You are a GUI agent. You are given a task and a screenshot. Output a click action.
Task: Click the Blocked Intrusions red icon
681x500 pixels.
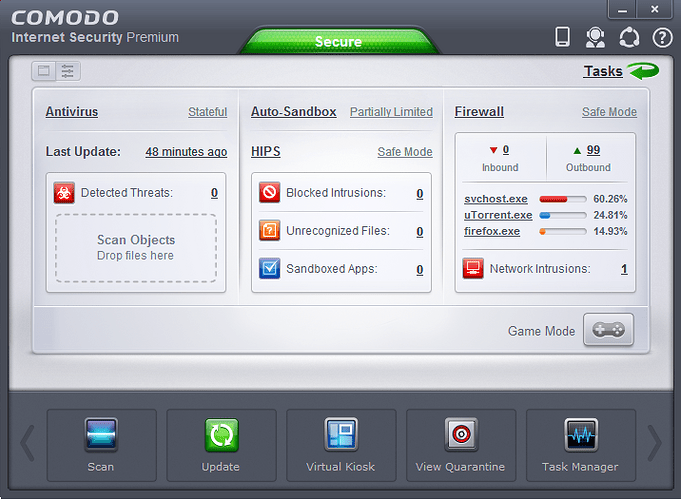270,193
